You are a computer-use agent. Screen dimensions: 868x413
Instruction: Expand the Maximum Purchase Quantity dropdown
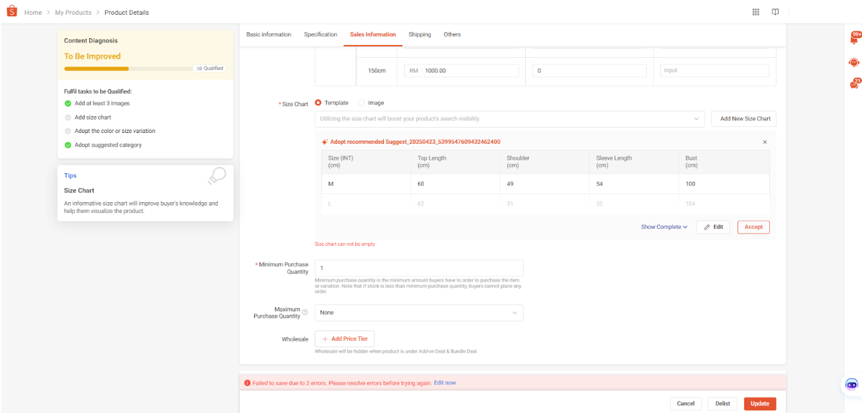(x=419, y=313)
